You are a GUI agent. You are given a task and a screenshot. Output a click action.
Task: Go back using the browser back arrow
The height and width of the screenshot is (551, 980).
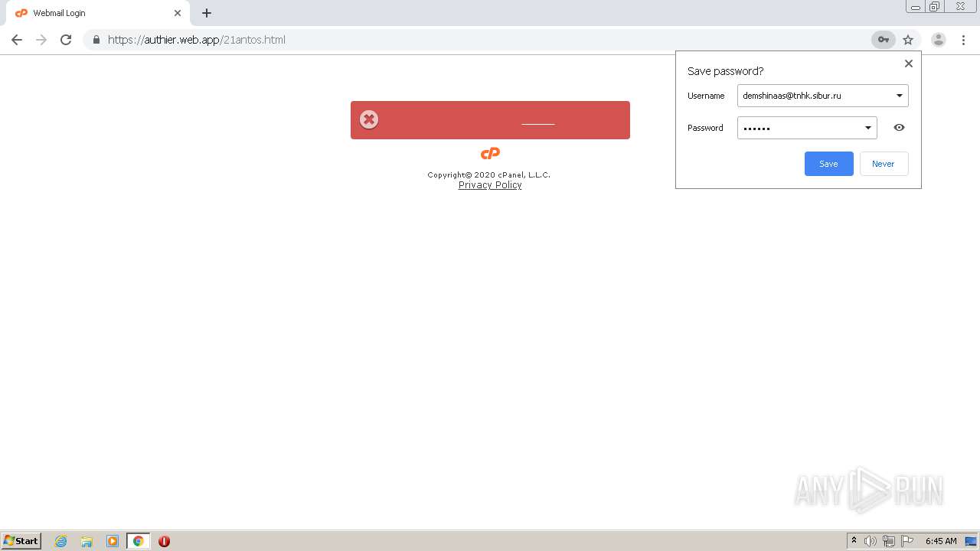click(17, 40)
